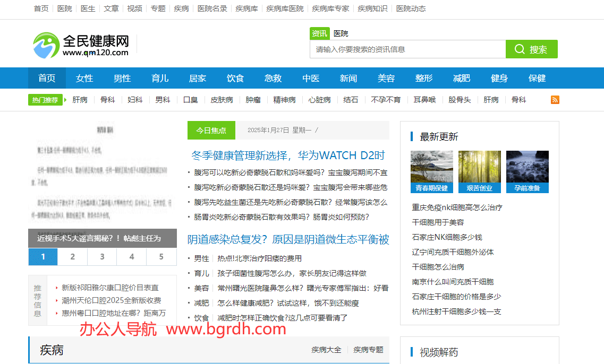Viewport: 604px width, 364px height.
Task: Click the search input field
Action: pyautogui.click(x=407, y=49)
